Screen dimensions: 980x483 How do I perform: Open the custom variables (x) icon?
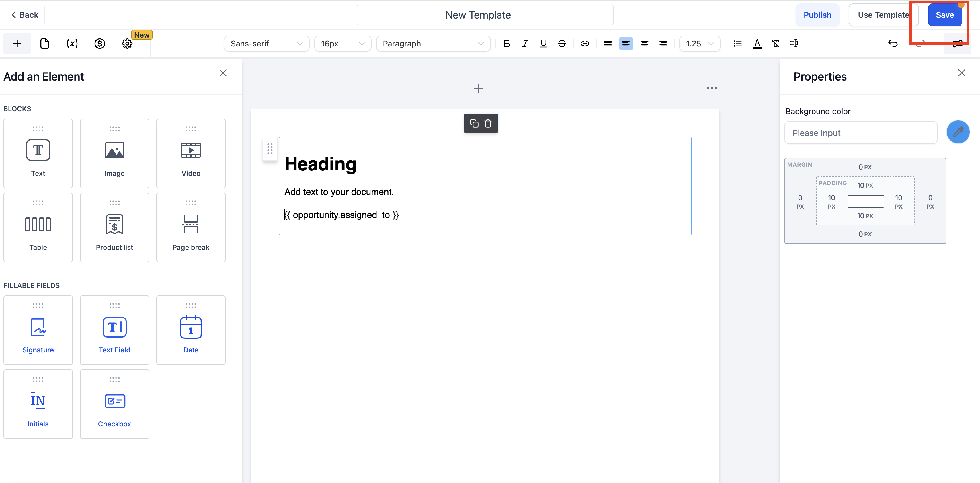[72, 44]
